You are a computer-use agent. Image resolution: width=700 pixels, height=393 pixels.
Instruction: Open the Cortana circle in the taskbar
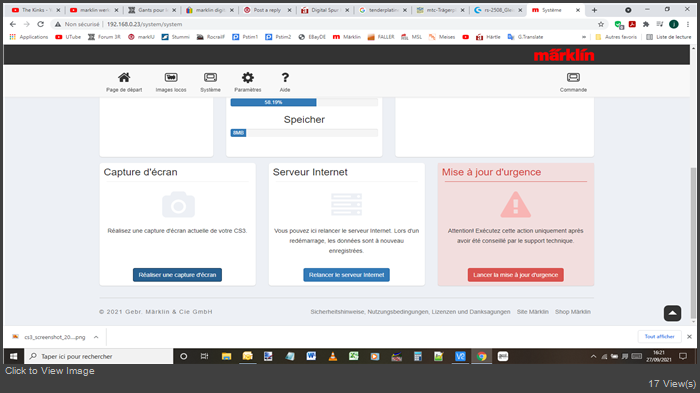(x=183, y=356)
